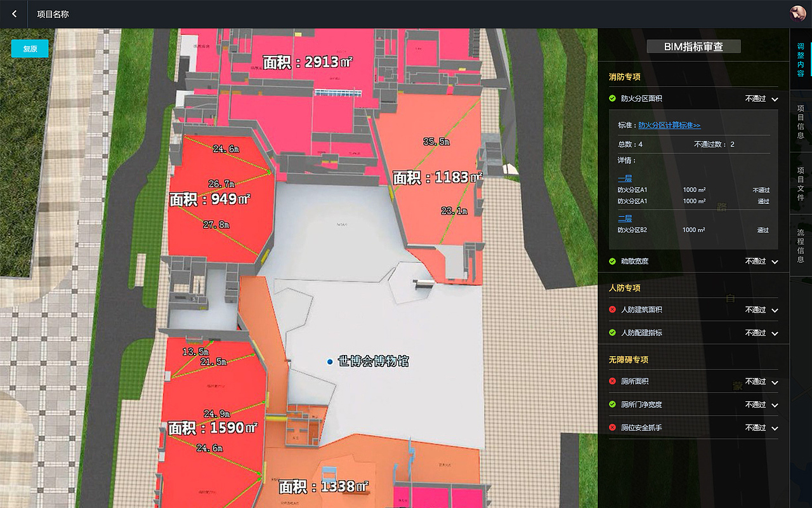Image resolution: width=812 pixels, height=508 pixels.
Task: Click the 世博会博物馆 map marker dot
Action: pos(330,361)
